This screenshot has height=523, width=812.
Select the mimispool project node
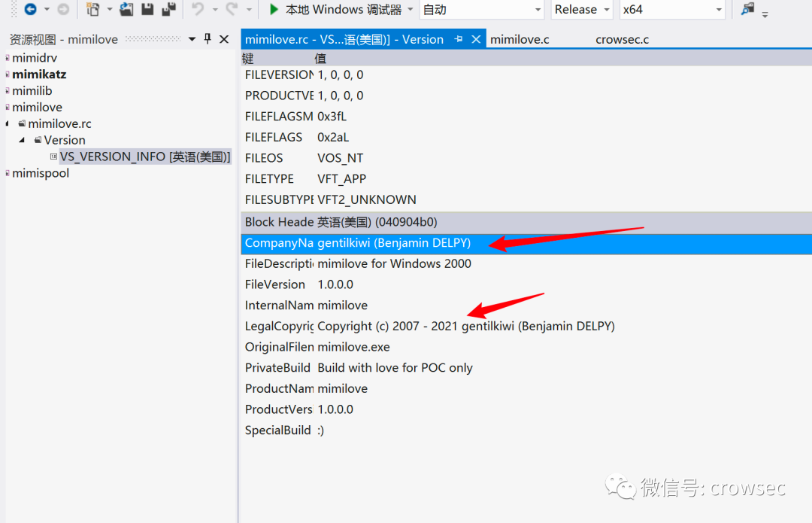tap(41, 173)
